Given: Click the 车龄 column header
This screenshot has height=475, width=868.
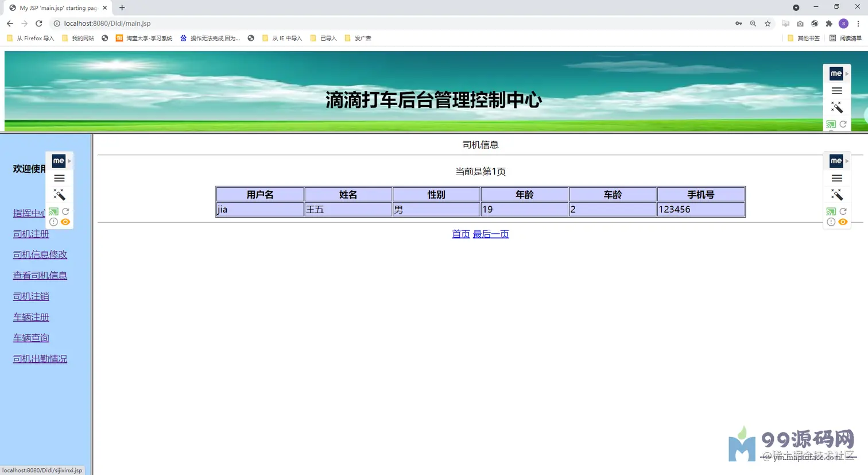Looking at the screenshot, I should 613,195.
